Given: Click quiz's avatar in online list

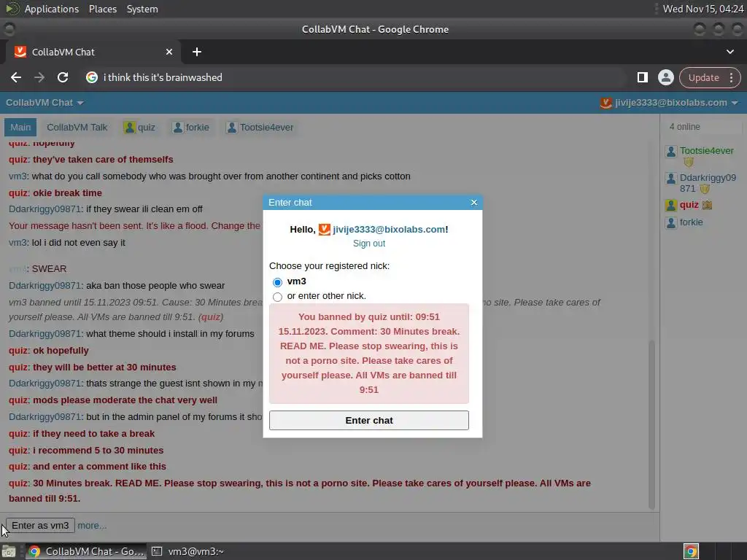Looking at the screenshot, I should 671,205.
